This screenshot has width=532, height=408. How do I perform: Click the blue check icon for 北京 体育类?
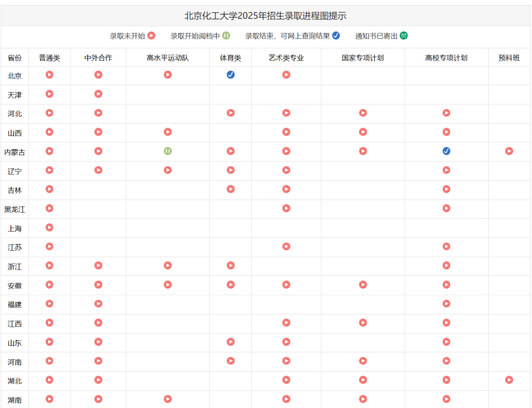pos(231,75)
